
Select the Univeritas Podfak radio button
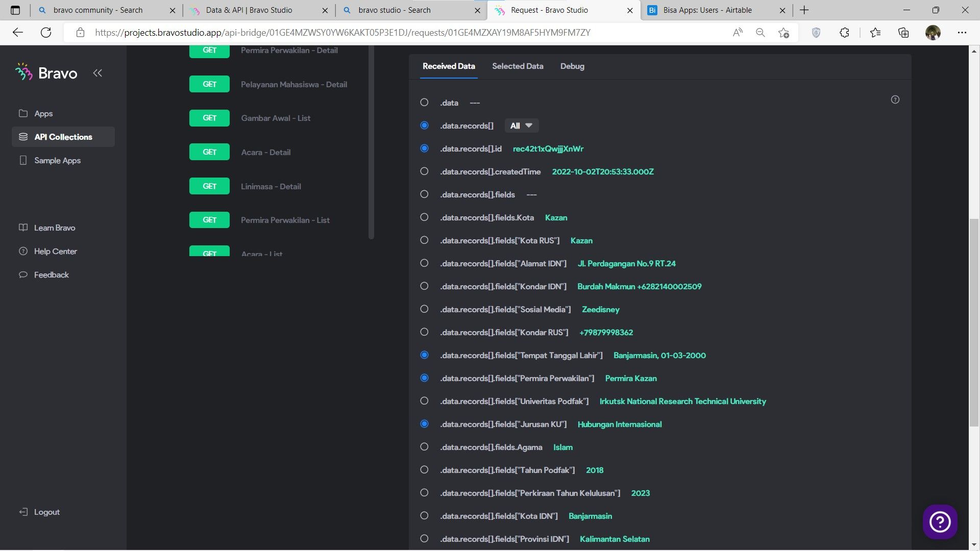point(424,401)
